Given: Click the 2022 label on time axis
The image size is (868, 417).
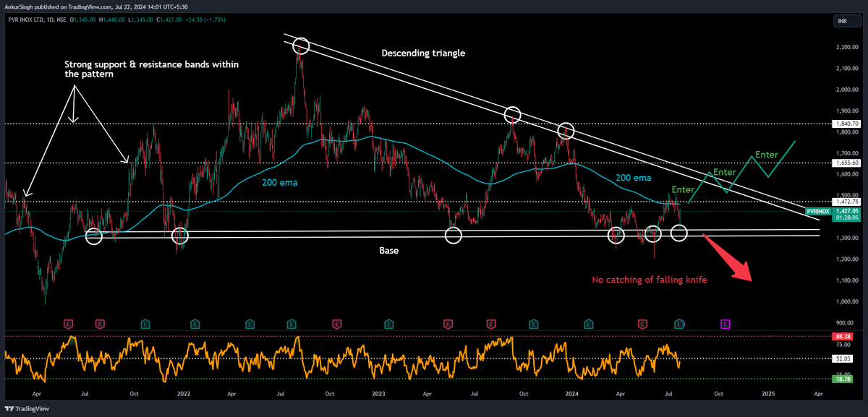Looking at the screenshot, I should click(x=184, y=394).
